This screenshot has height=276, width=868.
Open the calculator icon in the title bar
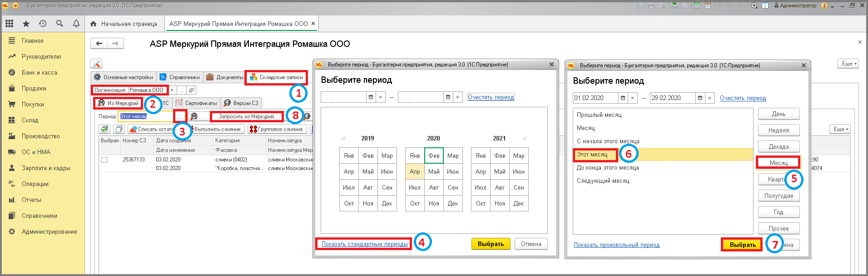pyautogui.click(x=697, y=5)
